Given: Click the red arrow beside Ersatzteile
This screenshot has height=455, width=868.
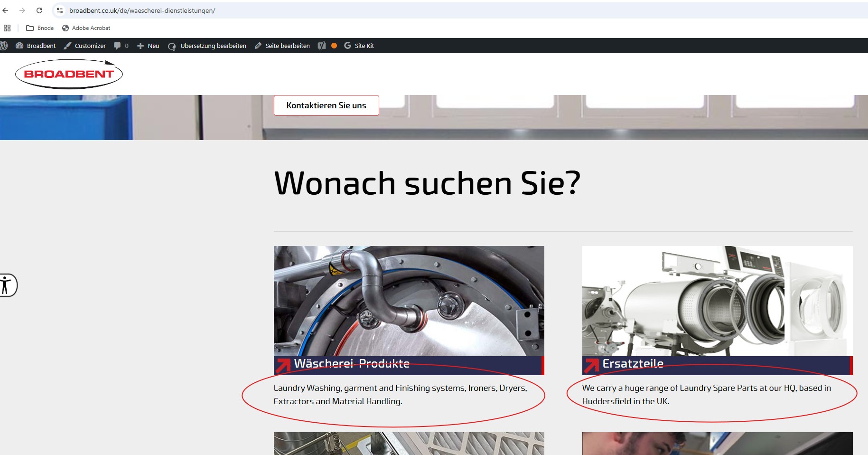Looking at the screenshot, I should (x=592, y=366).
